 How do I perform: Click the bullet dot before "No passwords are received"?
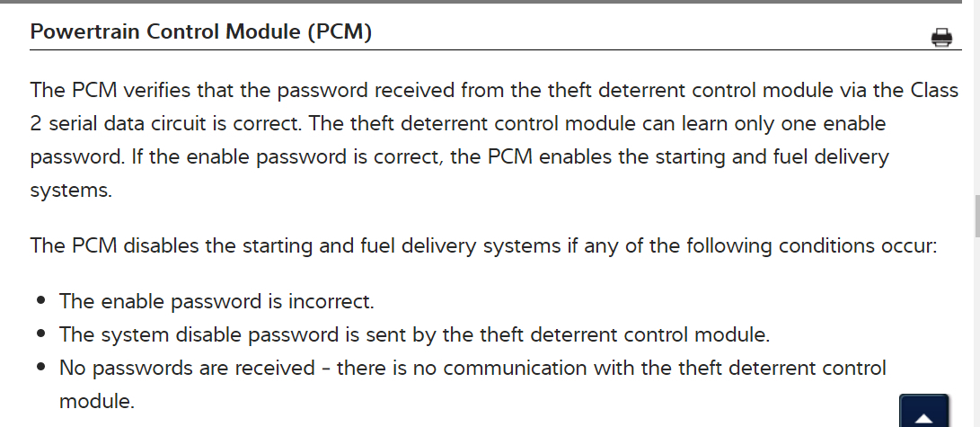pos(41,369)
